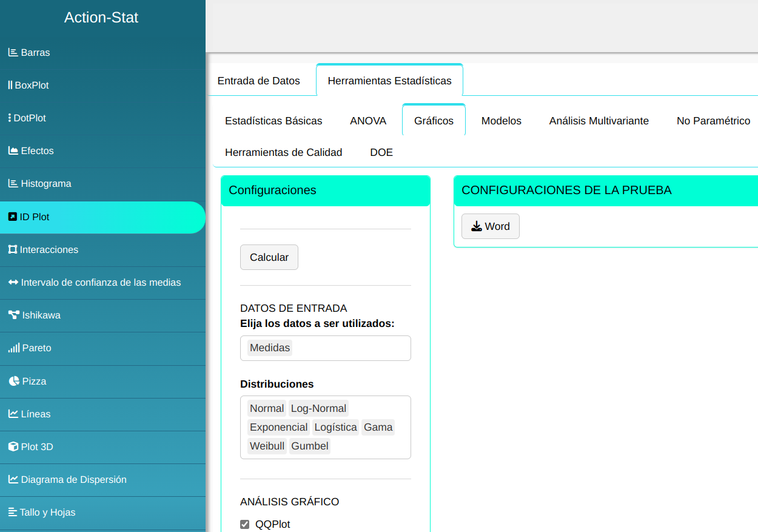Go to Herramientas de Calidad tab
Image resolution: width=758 pixels, height=532 pixels.
coord(283,152)
